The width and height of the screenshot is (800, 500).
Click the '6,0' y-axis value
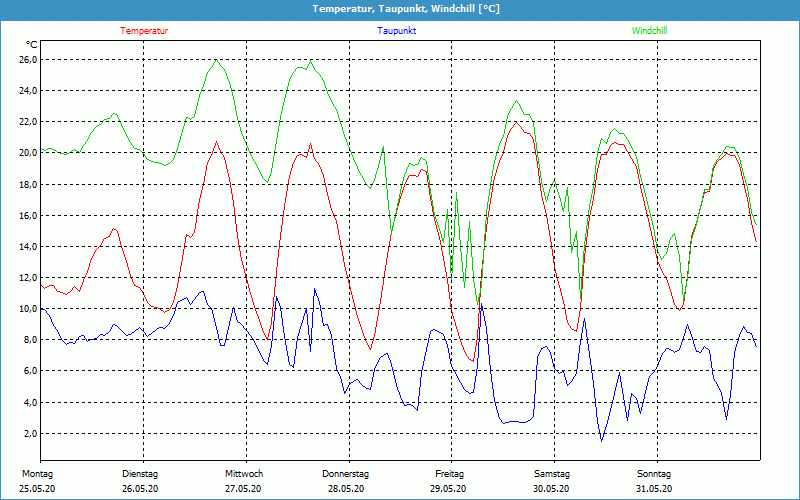[31, 371]
